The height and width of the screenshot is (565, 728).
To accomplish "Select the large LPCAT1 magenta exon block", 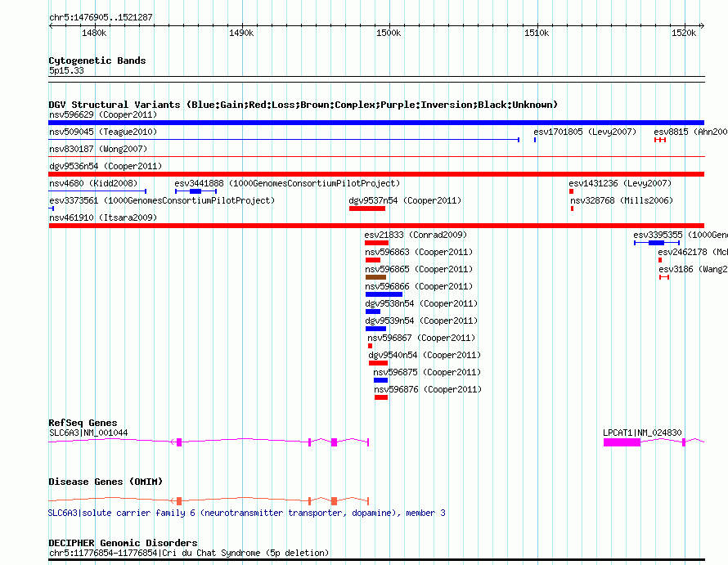I will 622,442.
